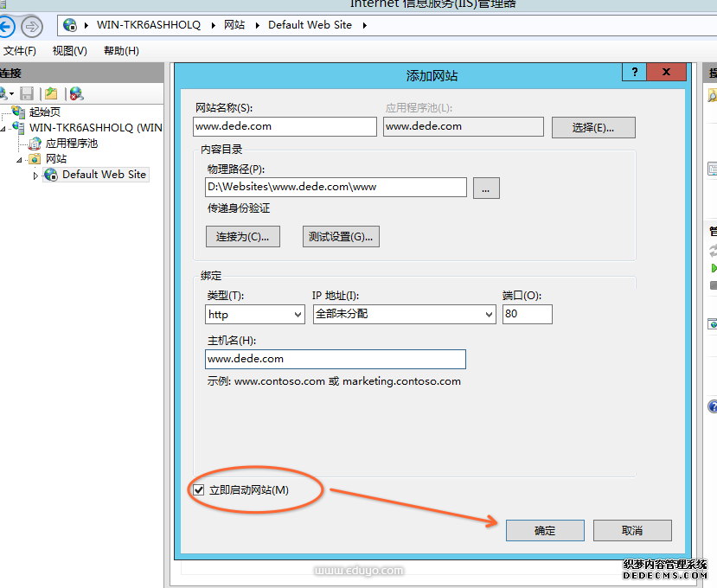The image size is (717, 588).
Task: Click the dialog's question mark help button
Action: 635,73
